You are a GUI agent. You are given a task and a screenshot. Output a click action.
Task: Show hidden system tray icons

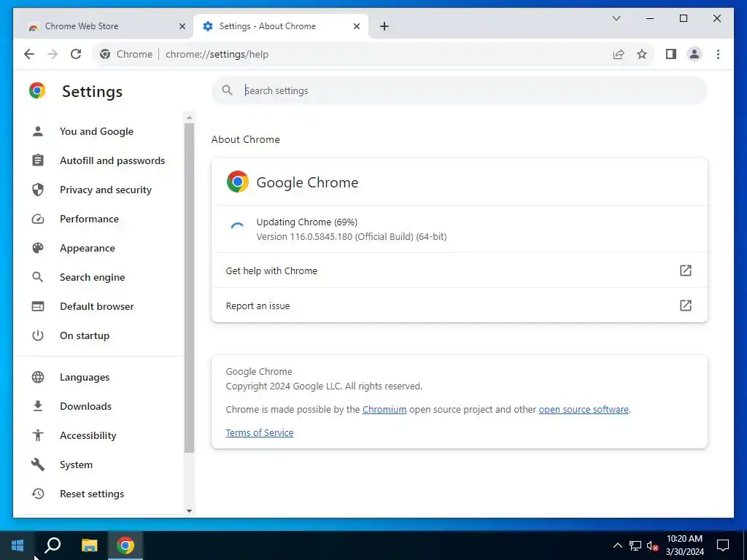coord(617,545)
